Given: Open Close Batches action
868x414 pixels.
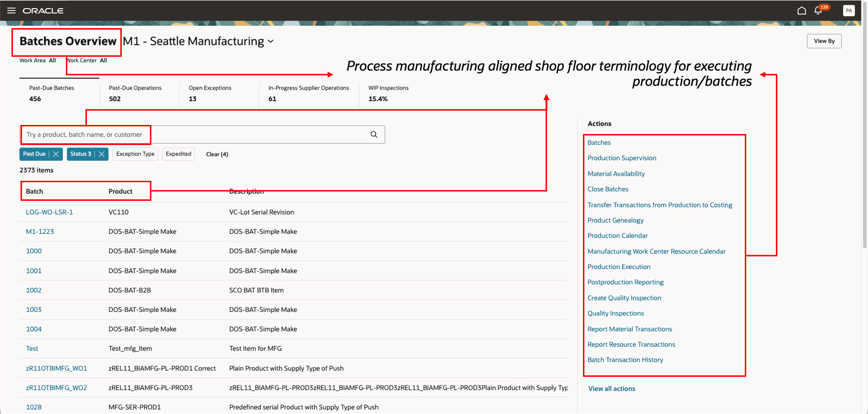Looking at the screenshot, I should (608, 189).
